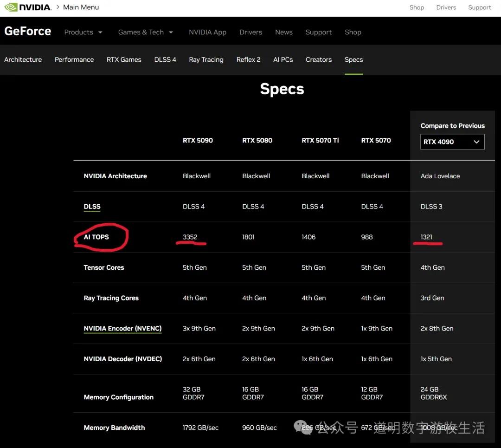This screenshot has width=501, height=448.
Task: Open the News menu item
Action: pyautogui.click(x=283, y=32)
